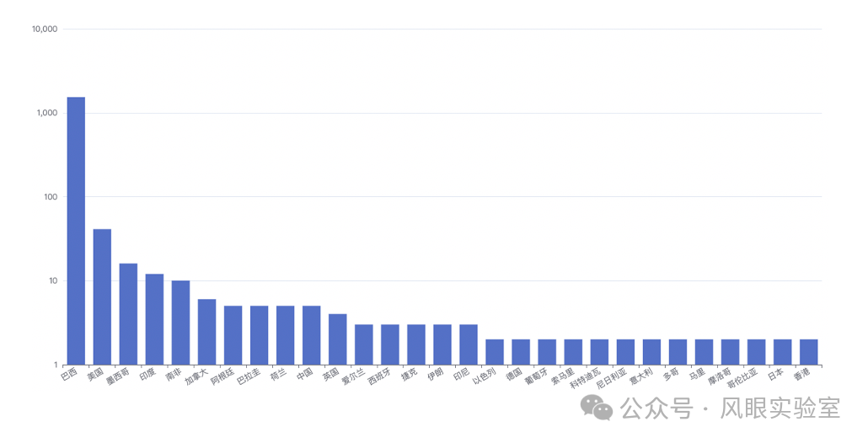Click the 日本 bar
The image size is (868, 443).
(782, 352)
